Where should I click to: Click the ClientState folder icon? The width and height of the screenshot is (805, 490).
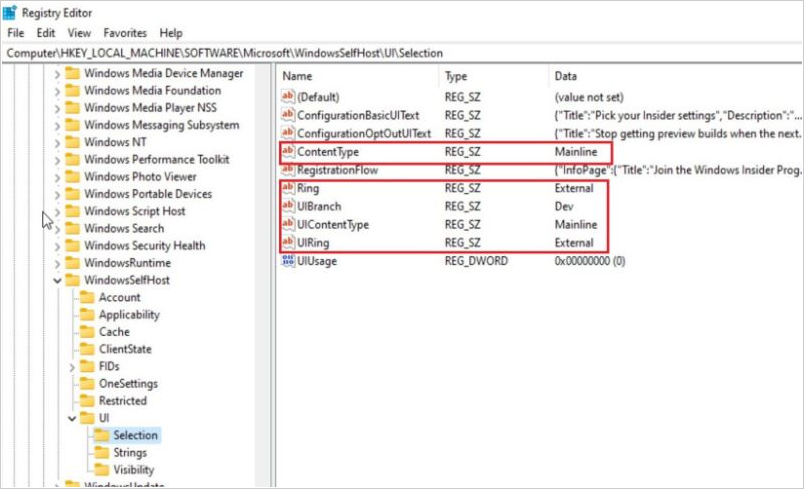tap(87, 349)
